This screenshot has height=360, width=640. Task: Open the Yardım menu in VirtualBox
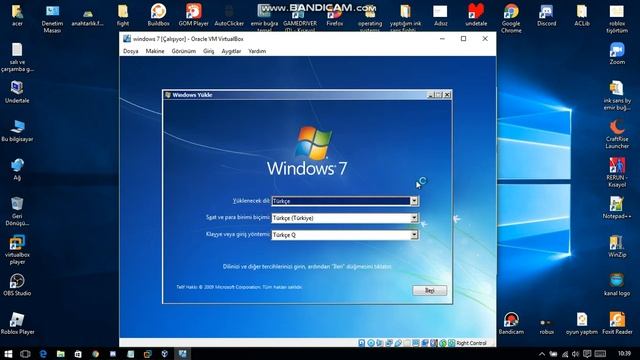[x=257, y=51]
